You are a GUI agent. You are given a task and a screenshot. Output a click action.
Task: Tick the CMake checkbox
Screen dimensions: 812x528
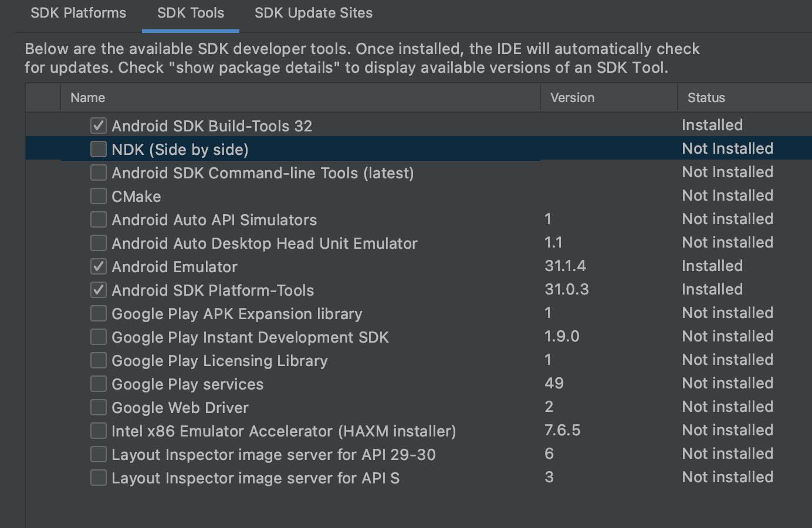99,196
